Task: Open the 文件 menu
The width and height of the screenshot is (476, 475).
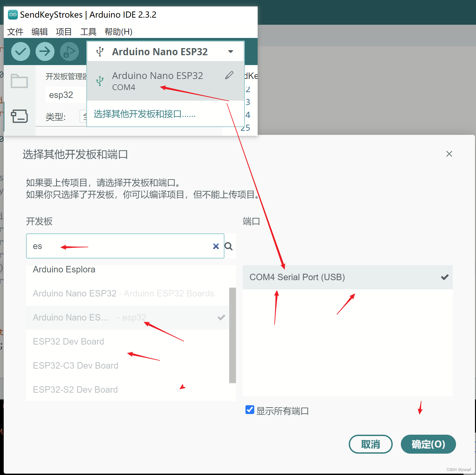Action: coord(15,32)
